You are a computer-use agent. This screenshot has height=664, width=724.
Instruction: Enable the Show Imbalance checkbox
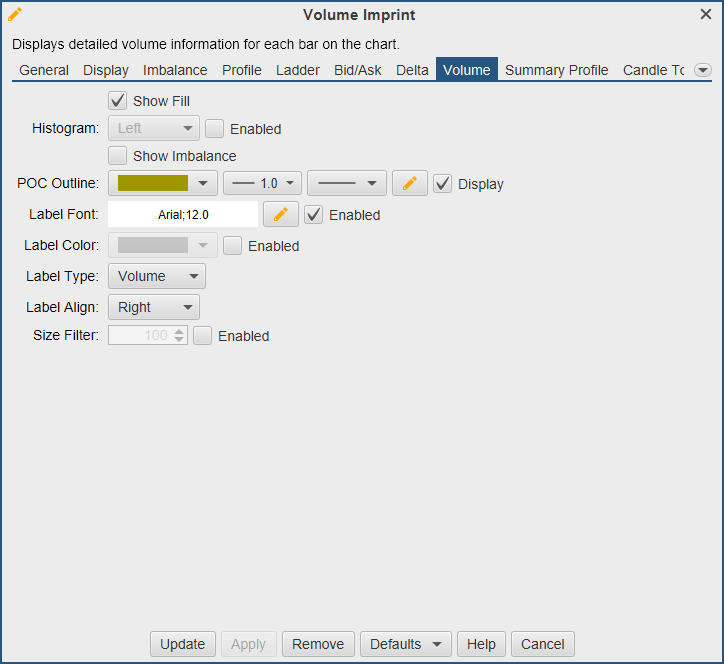[x=118, y=156]
